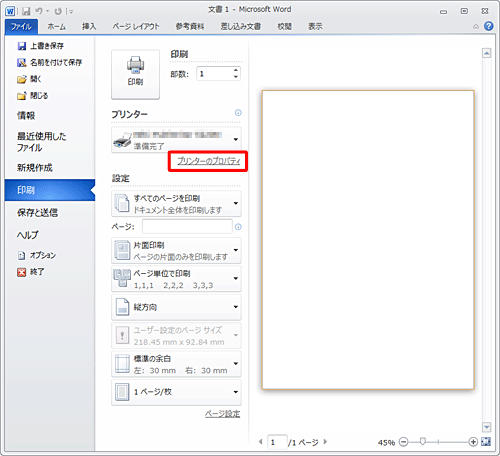Switch to the 差し込み文書 tab

pos(240,26)
